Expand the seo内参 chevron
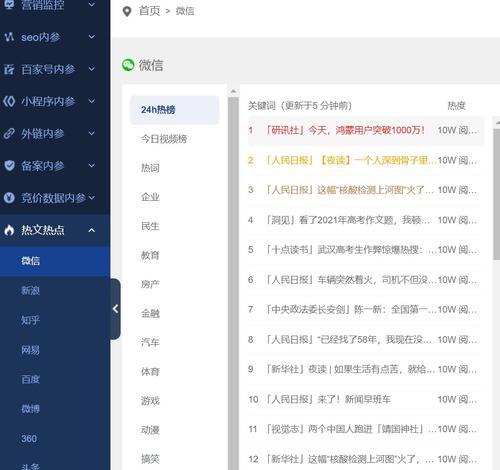 pos(92,37)
